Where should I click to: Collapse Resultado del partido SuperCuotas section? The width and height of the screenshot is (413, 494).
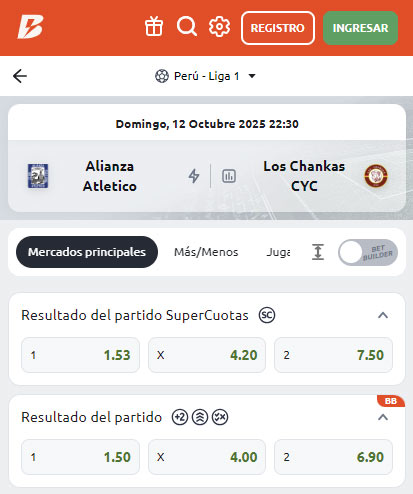point(383,315)
